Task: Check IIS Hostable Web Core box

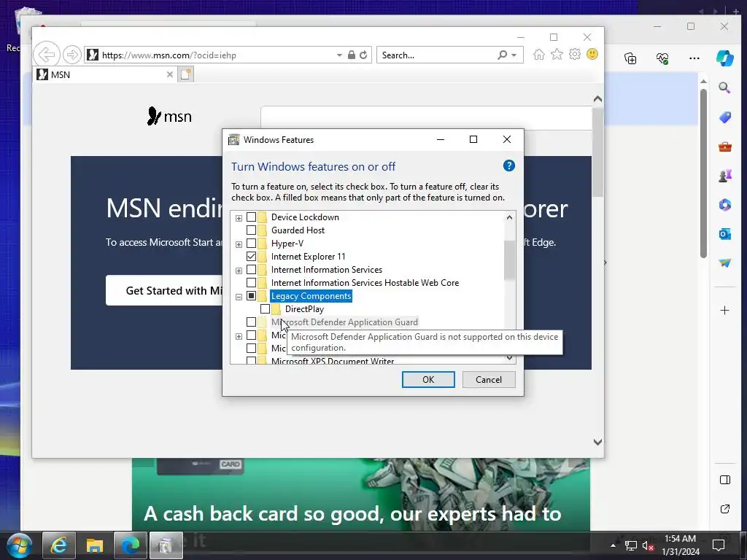Action: pyautogui.click(x=251, y=283)
